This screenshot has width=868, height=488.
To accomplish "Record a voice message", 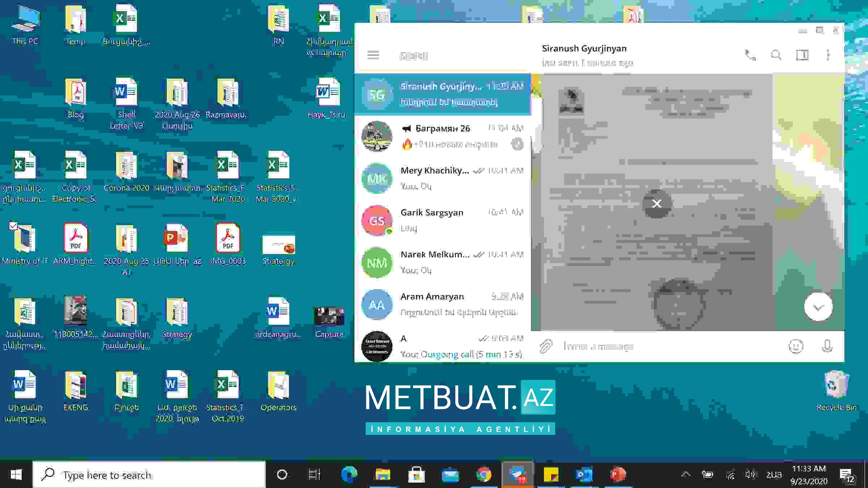I will pyautogui.click(x=827, y=346).
